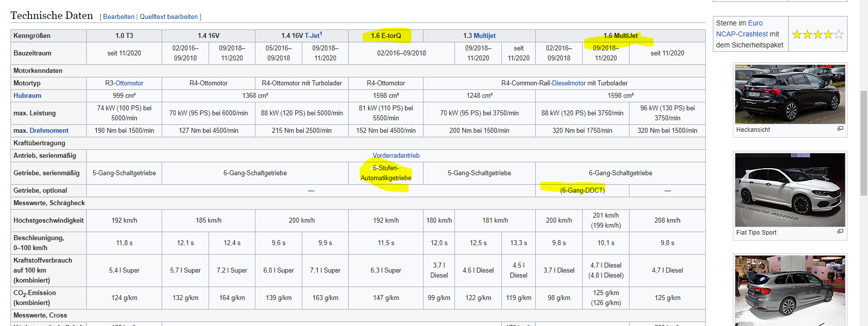Click the Dieselmotor link in the Motortyp row
Image resolution: width=868 pixels, height=326 pixels.
(x=568, y=83)
